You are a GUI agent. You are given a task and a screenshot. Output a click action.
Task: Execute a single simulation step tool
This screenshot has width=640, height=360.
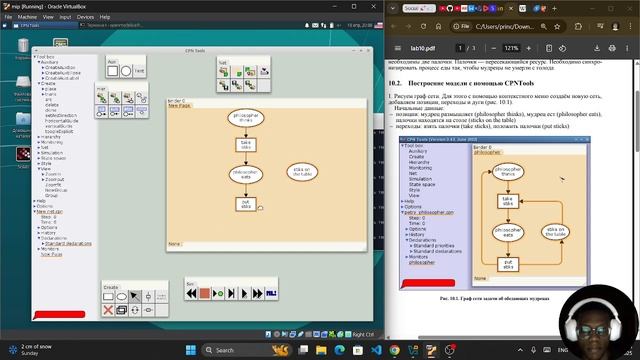point(231,293)
